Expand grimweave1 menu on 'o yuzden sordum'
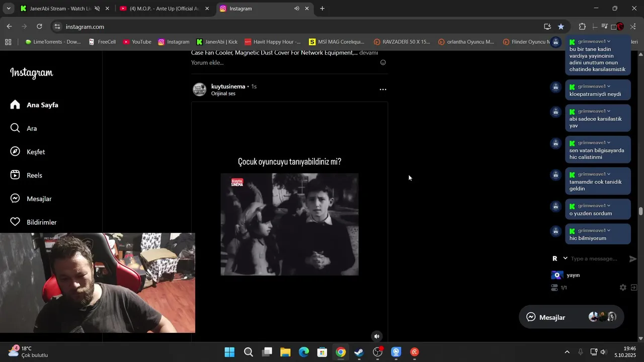 pos(609,206)
